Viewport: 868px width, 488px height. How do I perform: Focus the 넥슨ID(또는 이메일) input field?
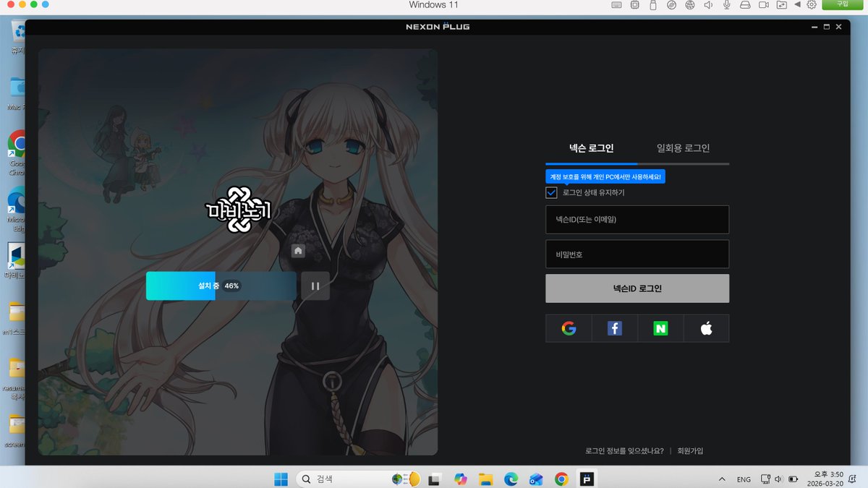(x=637, y=219)
